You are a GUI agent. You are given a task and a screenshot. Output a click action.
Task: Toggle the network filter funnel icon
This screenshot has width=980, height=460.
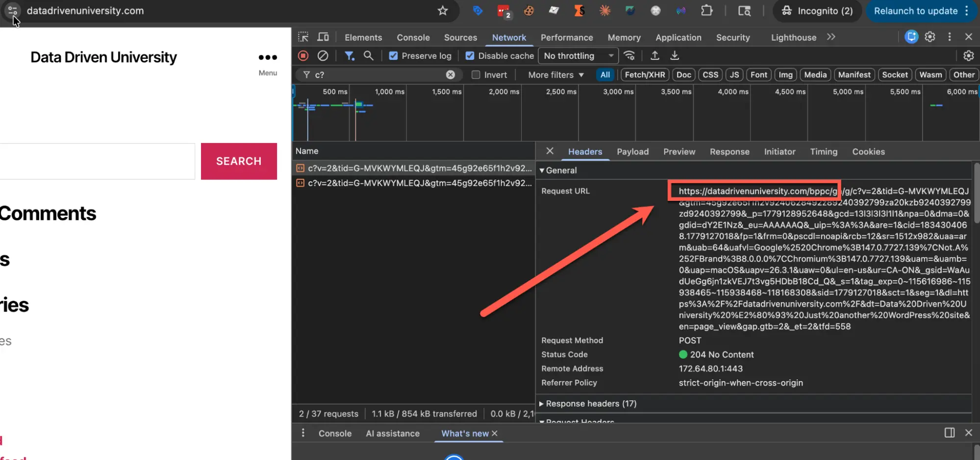click(x=349, y=56)
